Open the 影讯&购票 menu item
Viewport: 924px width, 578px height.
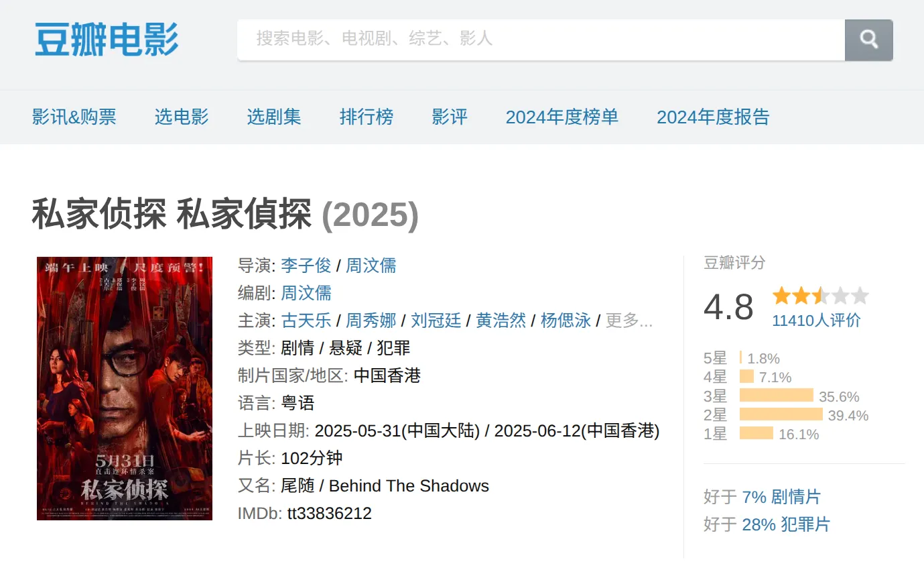(x=74, y=117)
